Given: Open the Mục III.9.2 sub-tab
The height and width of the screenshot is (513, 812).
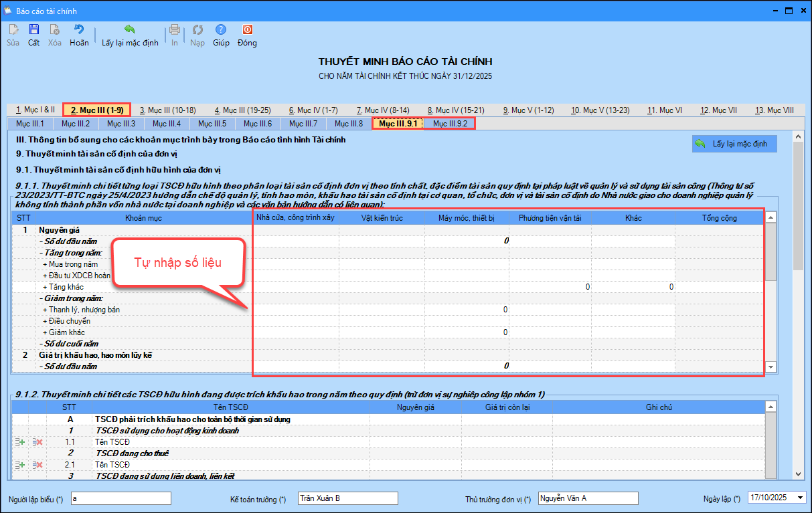Looking at the screenshot, I should 449,124.
